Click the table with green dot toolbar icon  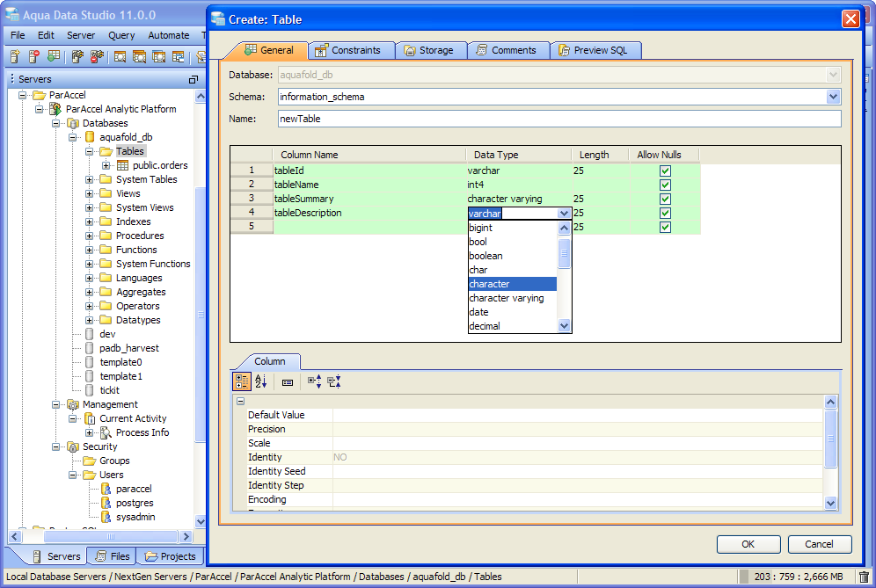click(54, 56)
